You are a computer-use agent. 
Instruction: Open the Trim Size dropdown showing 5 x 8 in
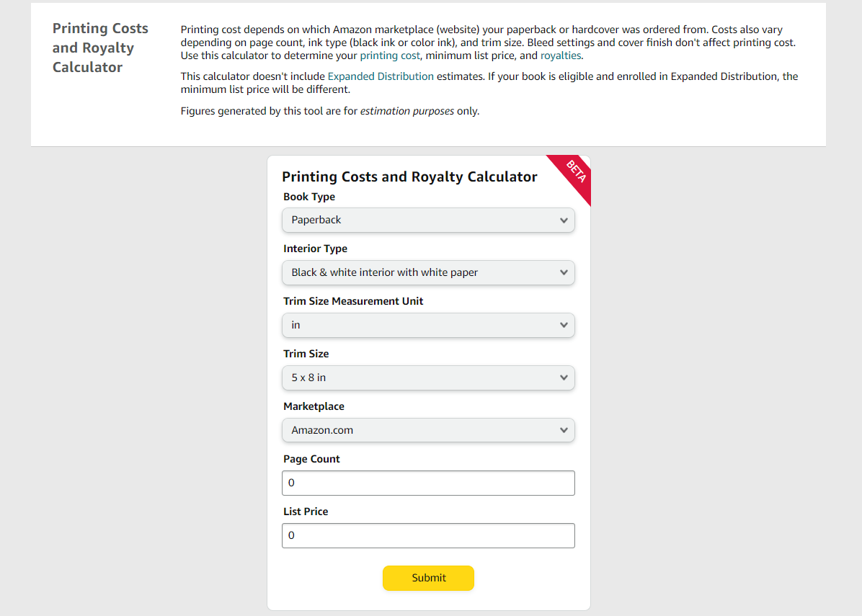pyautogui.click(x=428, y=378)
